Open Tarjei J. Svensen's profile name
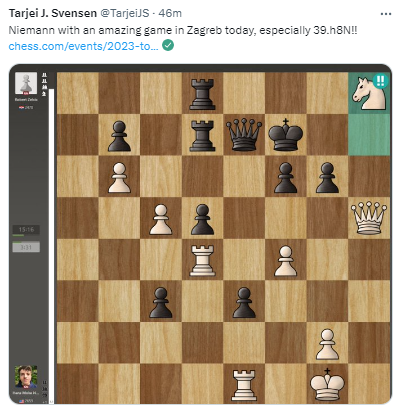401x410 pixels. (53, 13)
